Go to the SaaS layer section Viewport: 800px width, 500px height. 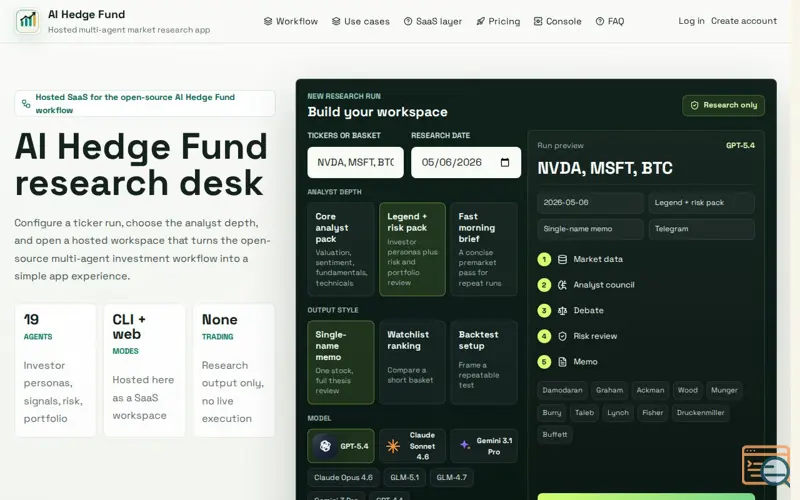pos(433,21)
